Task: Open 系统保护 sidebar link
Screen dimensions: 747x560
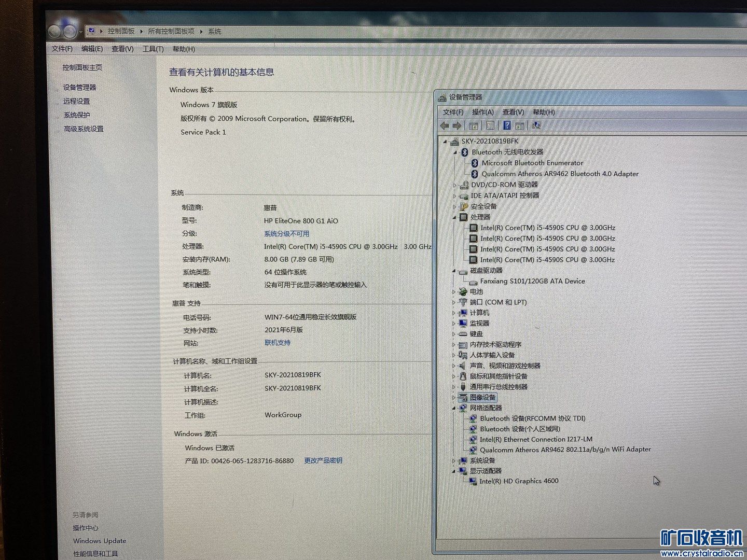Action: tap(77, 115)
